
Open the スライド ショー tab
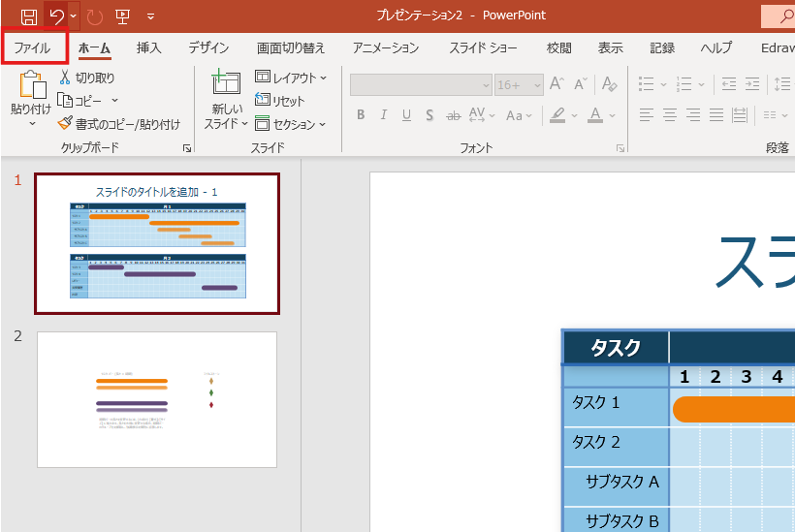point(483,48)
